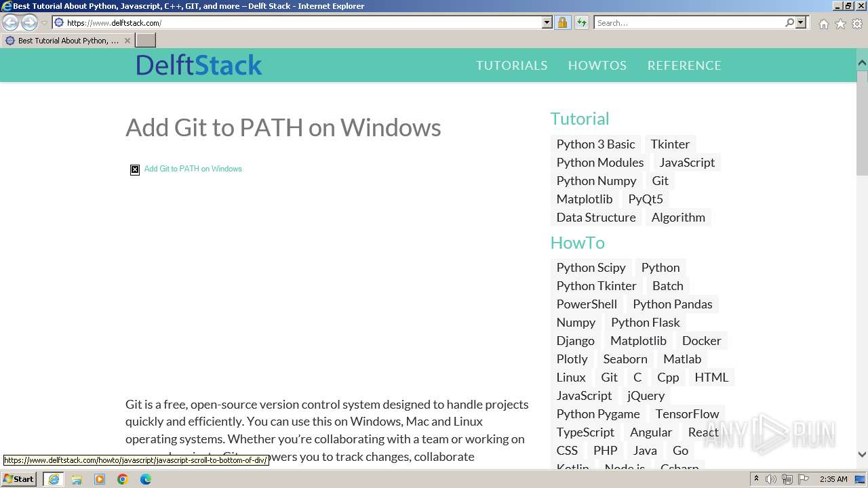Open the Windows Start button

pos(19,479)
